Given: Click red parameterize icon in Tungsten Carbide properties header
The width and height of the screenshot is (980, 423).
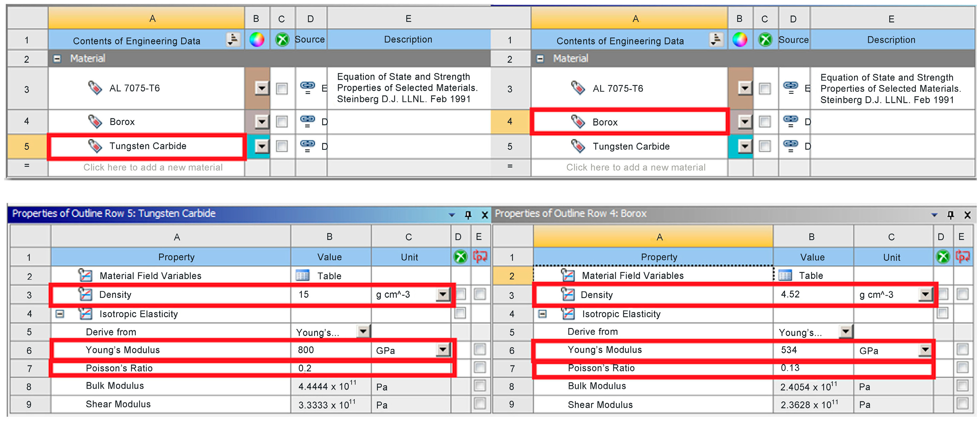Looking at the screenshot, I should [479, 257].
